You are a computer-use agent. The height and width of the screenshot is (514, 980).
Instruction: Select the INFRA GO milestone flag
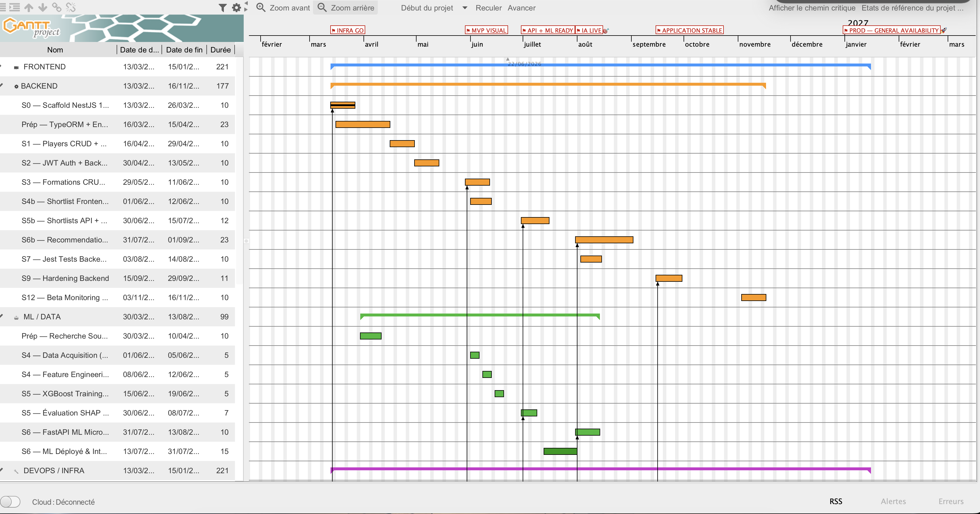(348, 30)
